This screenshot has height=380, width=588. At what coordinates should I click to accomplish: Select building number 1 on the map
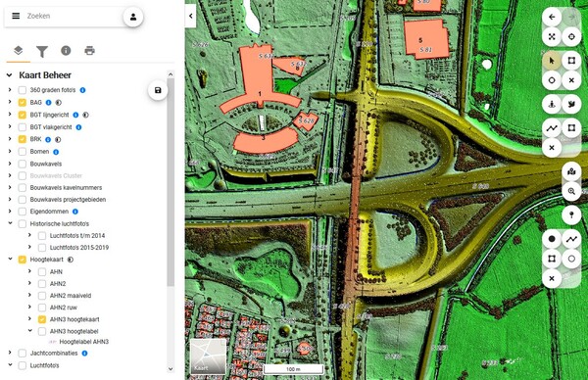[x=260, y=94]
